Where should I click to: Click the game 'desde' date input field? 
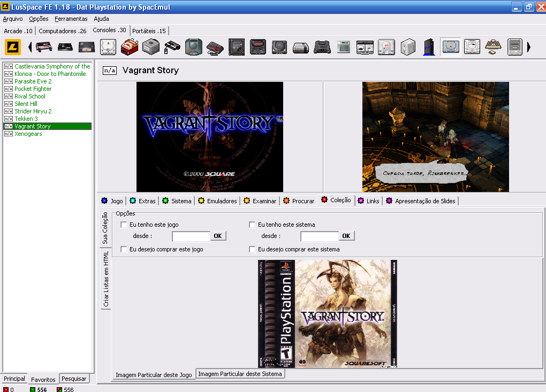(191, 236)
